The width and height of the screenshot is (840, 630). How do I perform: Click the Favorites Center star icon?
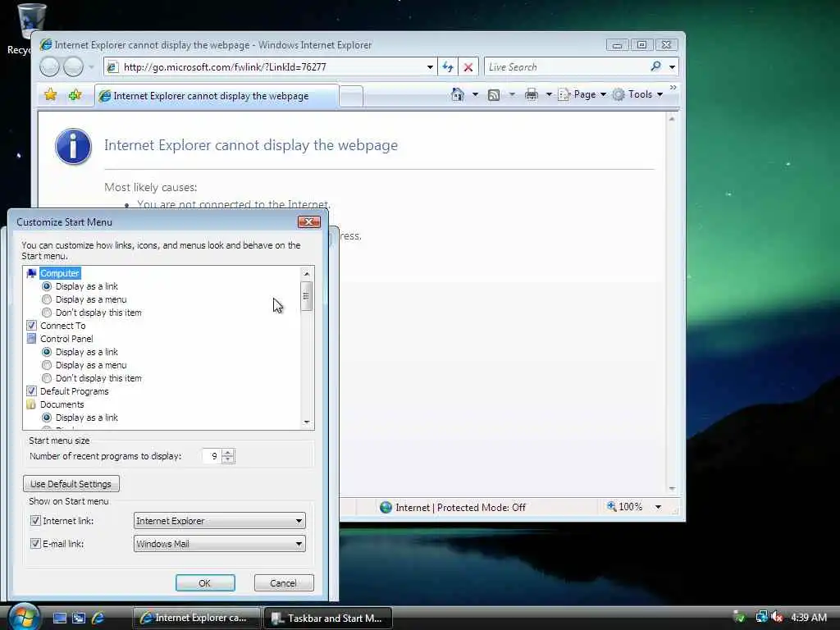tap(50, 95)
